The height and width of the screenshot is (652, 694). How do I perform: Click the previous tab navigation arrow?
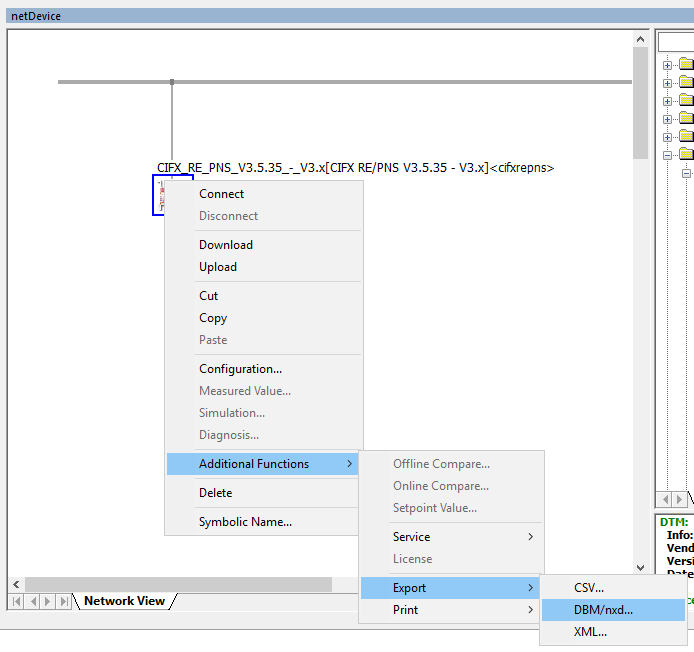pyautogui.click(x=33, y=601)
